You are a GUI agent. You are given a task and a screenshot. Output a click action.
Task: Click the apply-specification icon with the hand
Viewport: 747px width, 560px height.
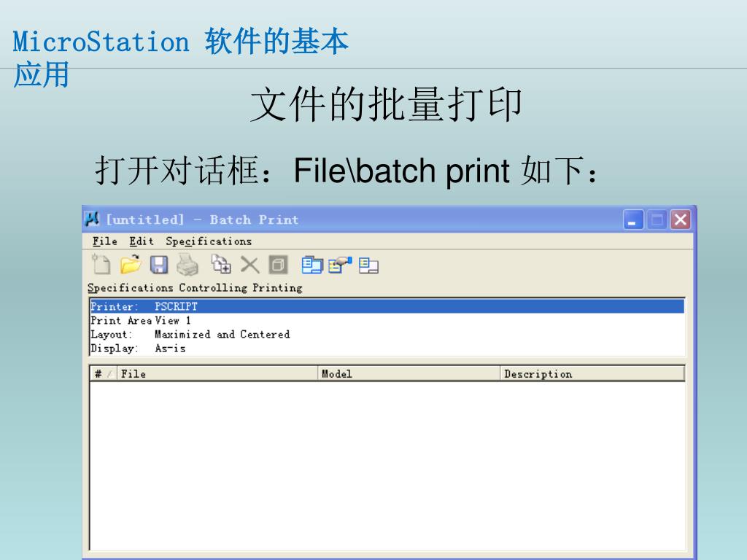coord(340,265)
